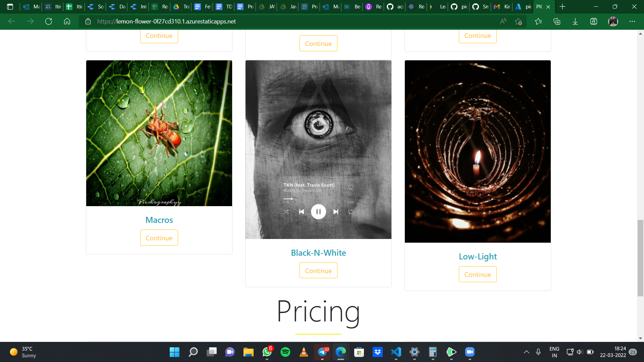Add this page to favorites
This screenshot has width=644, height=362.
point(518,21)
